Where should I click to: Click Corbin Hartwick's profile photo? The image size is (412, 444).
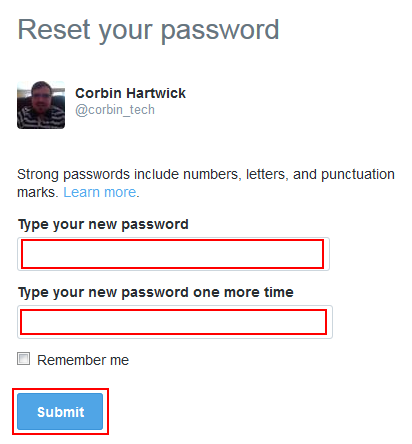pos(41,105)
